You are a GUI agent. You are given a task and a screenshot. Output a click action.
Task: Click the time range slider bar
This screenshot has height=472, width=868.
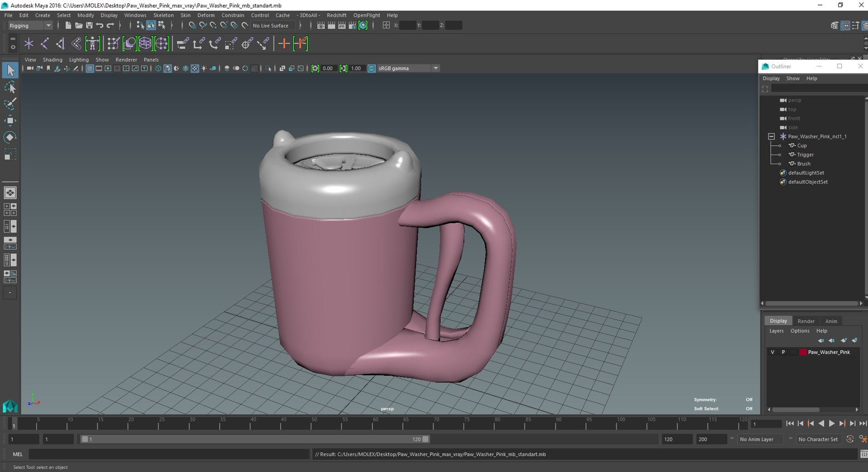255,439
